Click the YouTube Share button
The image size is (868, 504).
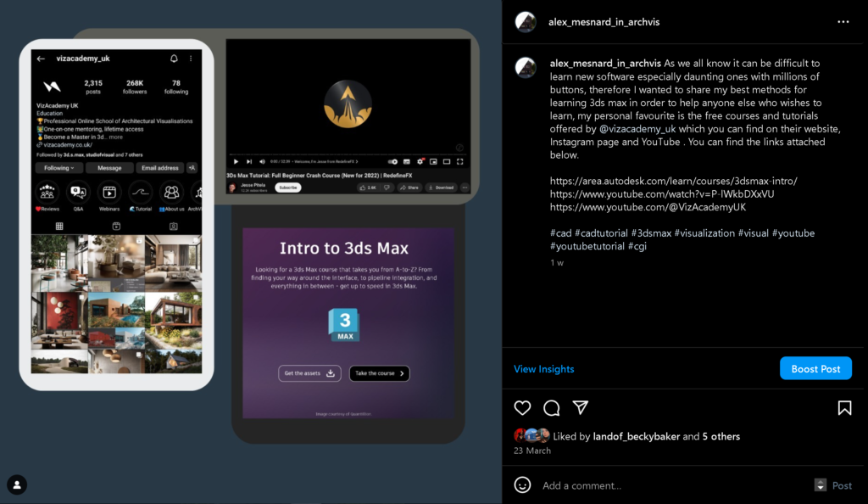(409, 188)
